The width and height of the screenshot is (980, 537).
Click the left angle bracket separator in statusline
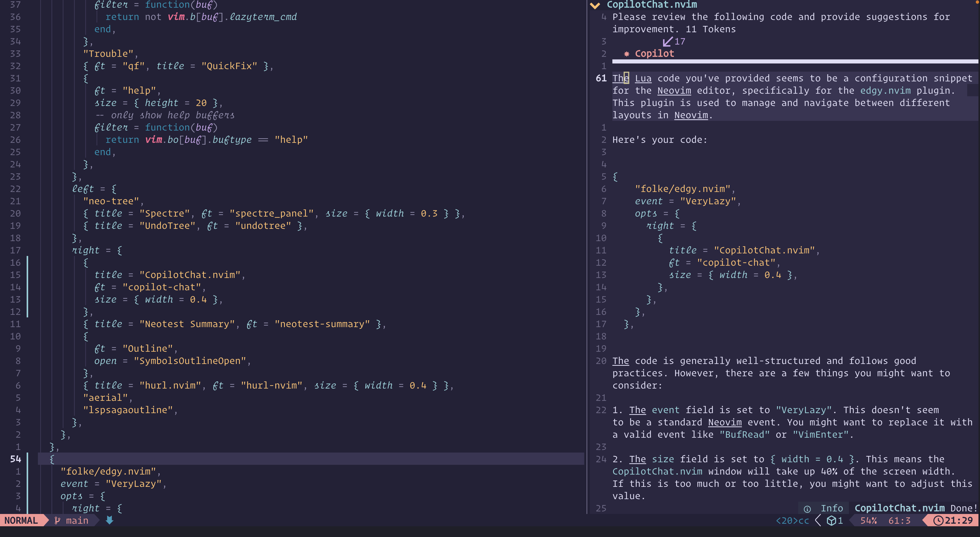pyautogui.click(x=818, y=520)
